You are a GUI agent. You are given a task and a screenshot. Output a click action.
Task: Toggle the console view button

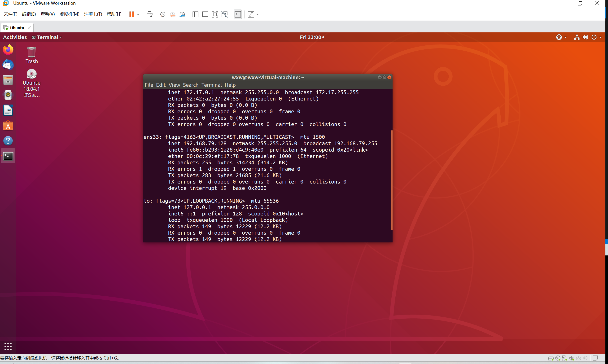[x=238, y=14]
